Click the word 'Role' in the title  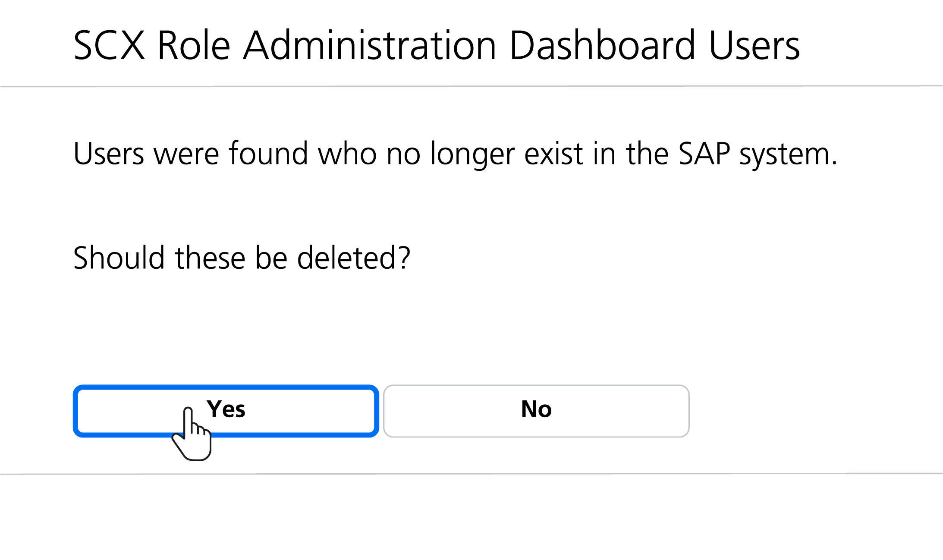coord(194,45)
